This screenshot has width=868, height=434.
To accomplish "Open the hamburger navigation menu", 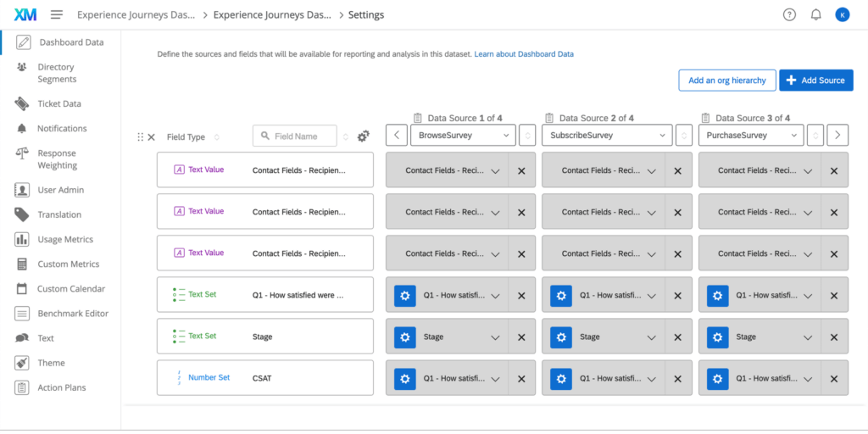I will pyautogui.click(x=57, y=14).
